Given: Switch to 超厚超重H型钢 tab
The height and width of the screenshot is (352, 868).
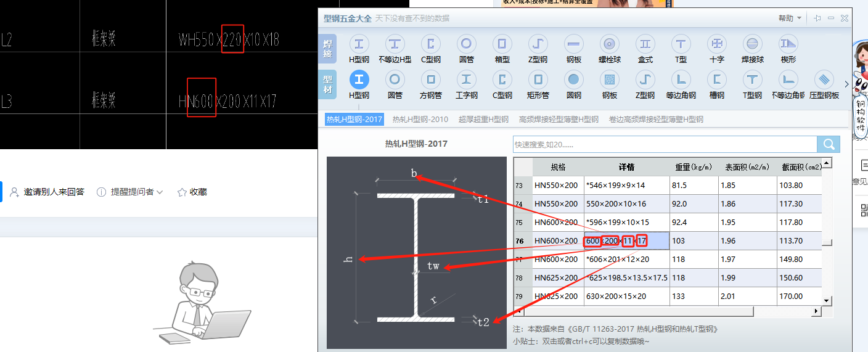Looking at the screenshot, I should (483, 120).
